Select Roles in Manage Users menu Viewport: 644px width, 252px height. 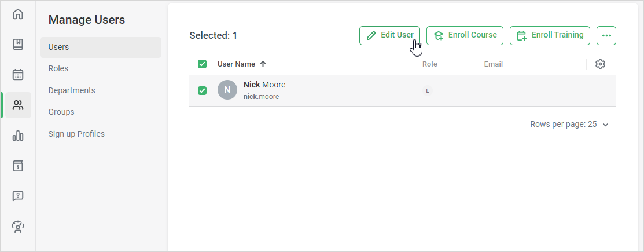(58, 68)
